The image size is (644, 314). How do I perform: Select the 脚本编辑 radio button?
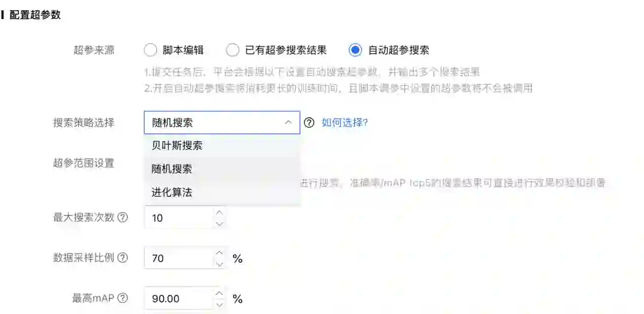coord(151,51)
